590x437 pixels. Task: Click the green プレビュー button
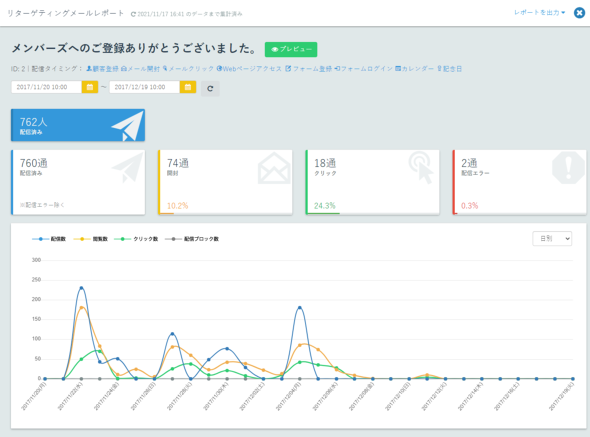click(x=291, y=49)
